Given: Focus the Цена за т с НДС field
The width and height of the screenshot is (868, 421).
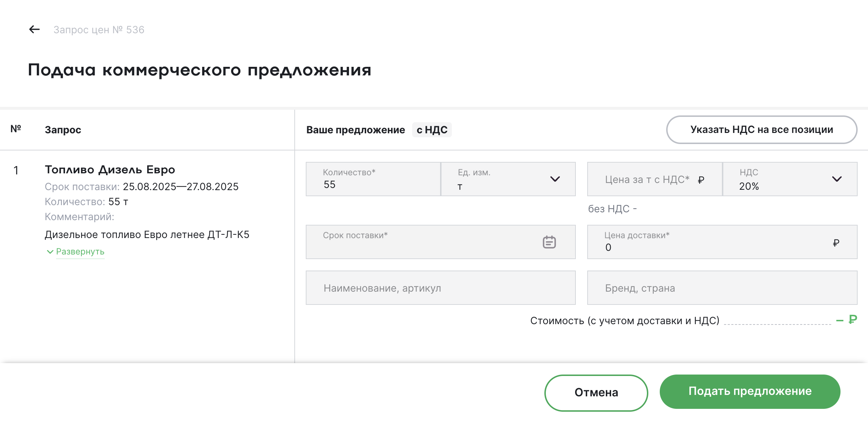Looking at the screenshot, I should point(655,179).
